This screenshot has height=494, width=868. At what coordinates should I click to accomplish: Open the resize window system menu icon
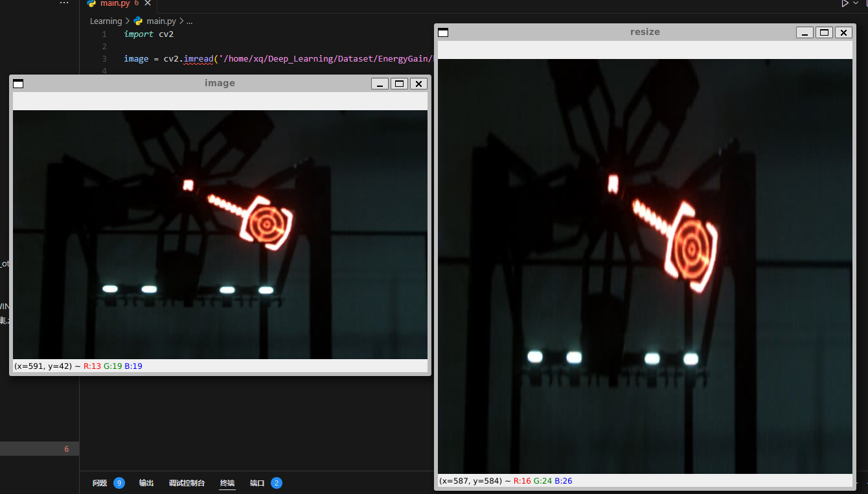click(x=443, y=32)
